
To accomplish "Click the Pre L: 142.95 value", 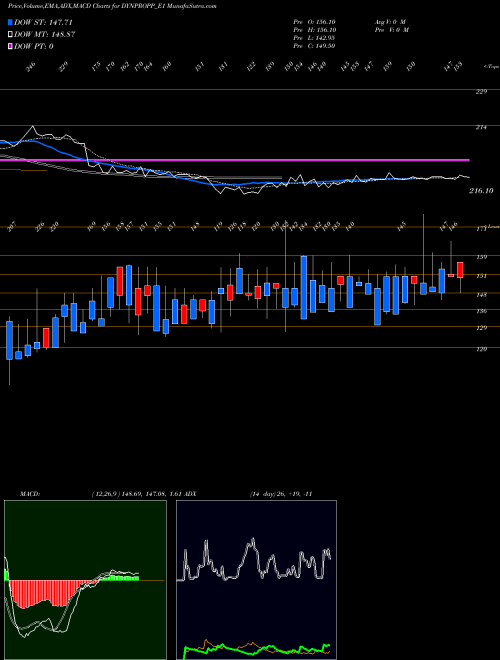I will pyautogui.click(x=314, y=38).
